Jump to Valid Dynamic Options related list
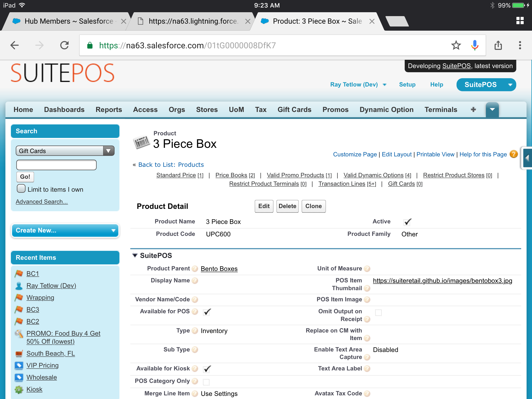This screenshot has height=399, width=532. tap(377, 175)
